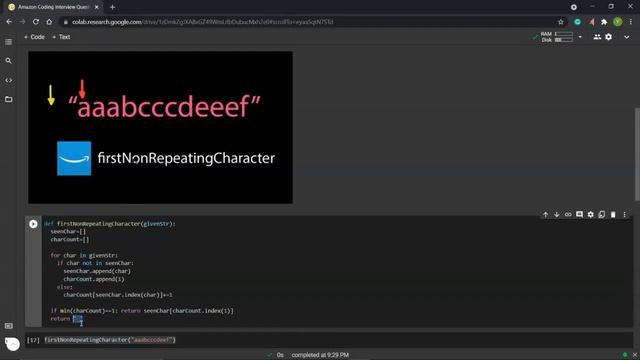640x360 pixels.
Task: Click the 'if min(charCount)==1' return line
Action: [x=142, y=311]
